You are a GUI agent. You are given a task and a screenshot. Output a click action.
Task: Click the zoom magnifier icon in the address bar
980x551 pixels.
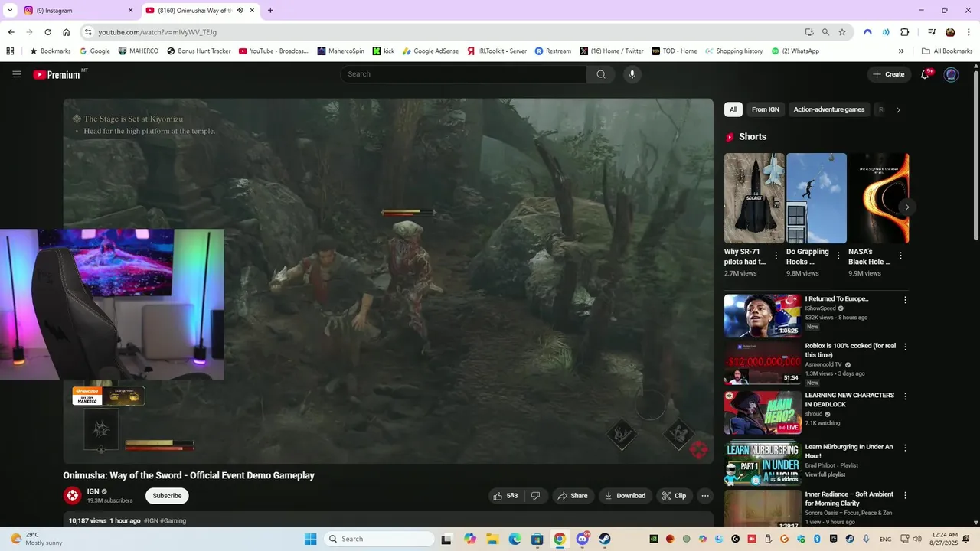[x=825, y=32]
